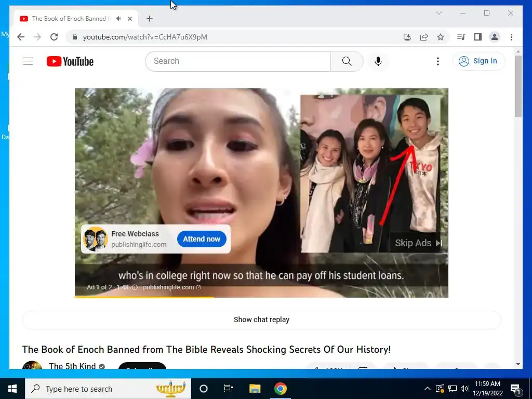This screenshot has width=532, height=399.
Task: Toggle Chrome side panel
Action: click(x=478, y=37)
